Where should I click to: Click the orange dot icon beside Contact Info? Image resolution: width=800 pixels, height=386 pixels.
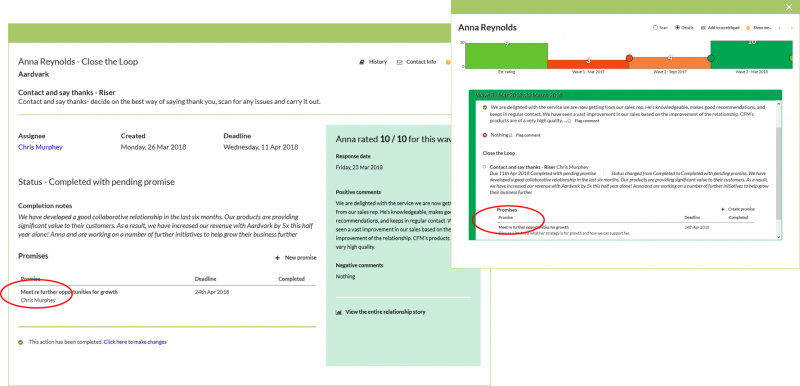(x=448, y=62)
